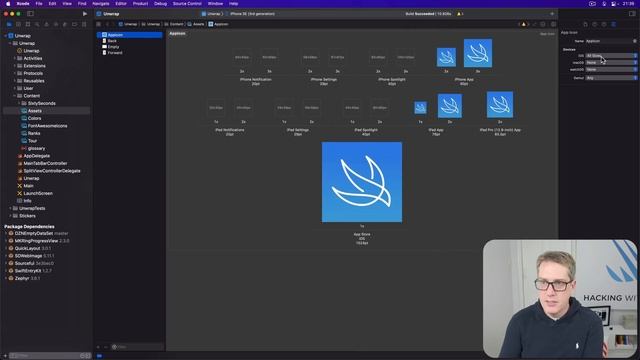Open the Debug navigator icon

[65, 24]
